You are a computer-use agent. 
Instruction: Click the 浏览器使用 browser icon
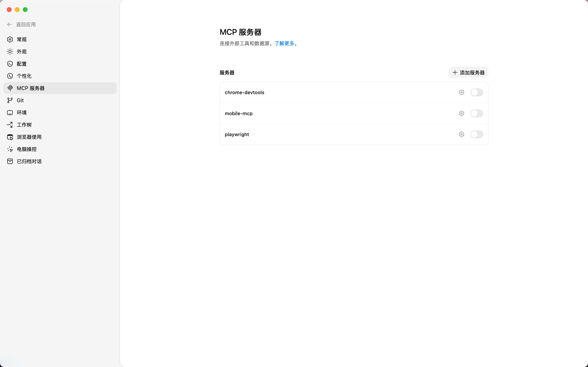pyautogui.click(x=10, y=137)
